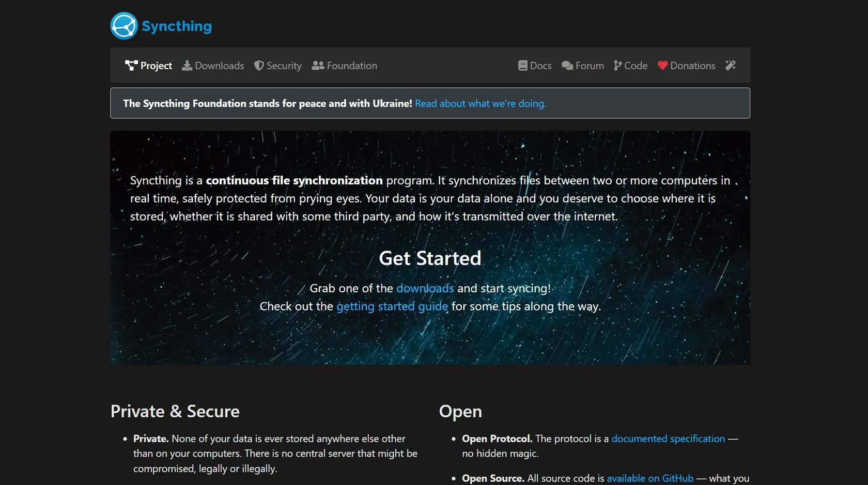Visit the 'documented specification' link
The image size is (868, 485).
pyautogui.click(x=668, y=439)
